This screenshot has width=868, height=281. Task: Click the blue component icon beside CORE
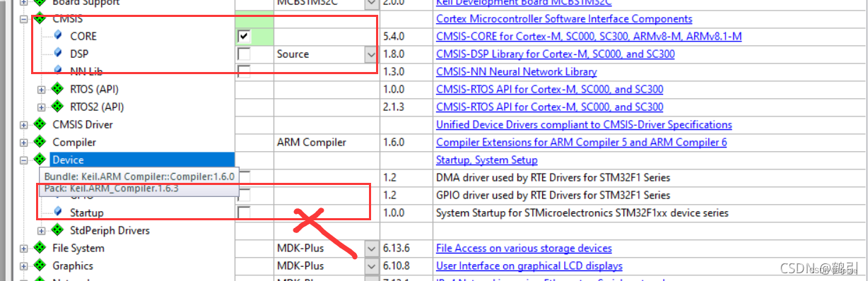click(57, 36)
